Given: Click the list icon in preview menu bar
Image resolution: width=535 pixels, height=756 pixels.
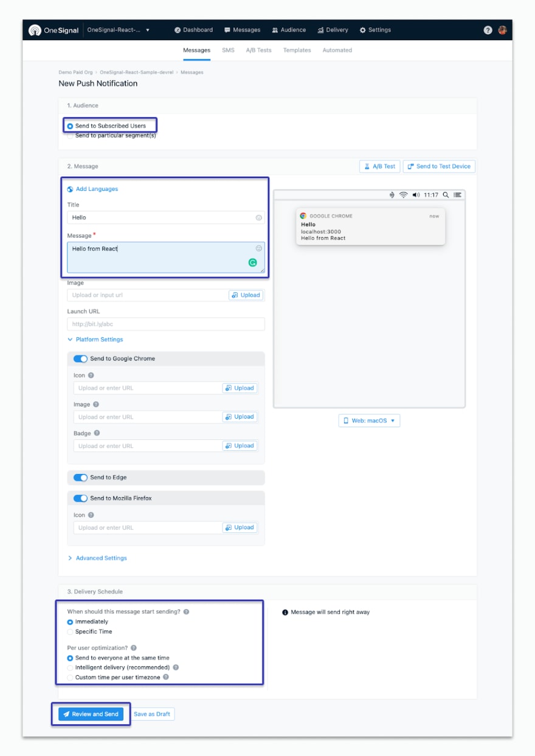Looking at the screenshot, I should tap(458, 195).
